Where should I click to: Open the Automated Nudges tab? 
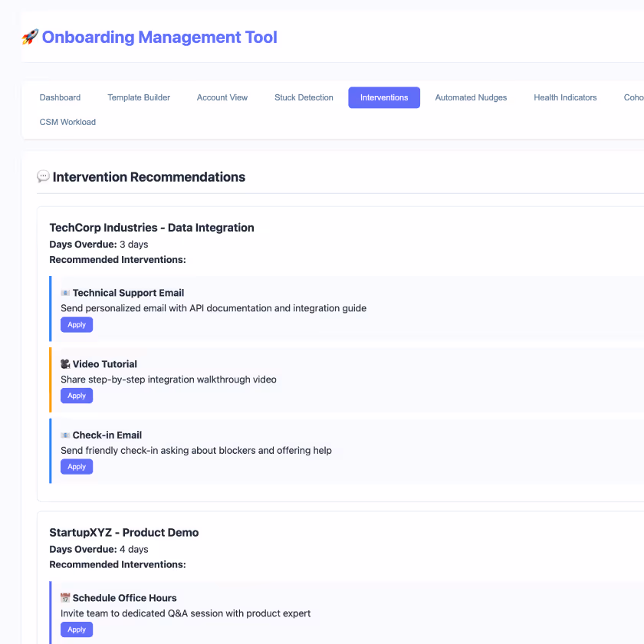pos(471,97)
